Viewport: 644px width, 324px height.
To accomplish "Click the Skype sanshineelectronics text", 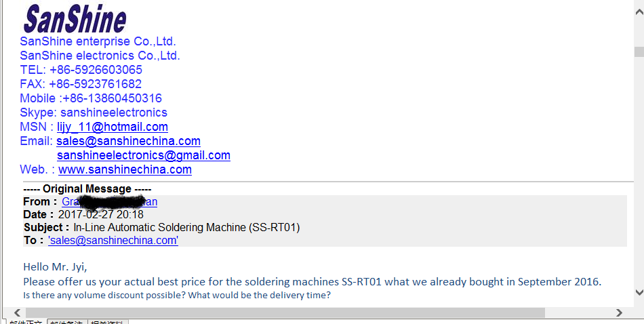I will click(94, 112).
